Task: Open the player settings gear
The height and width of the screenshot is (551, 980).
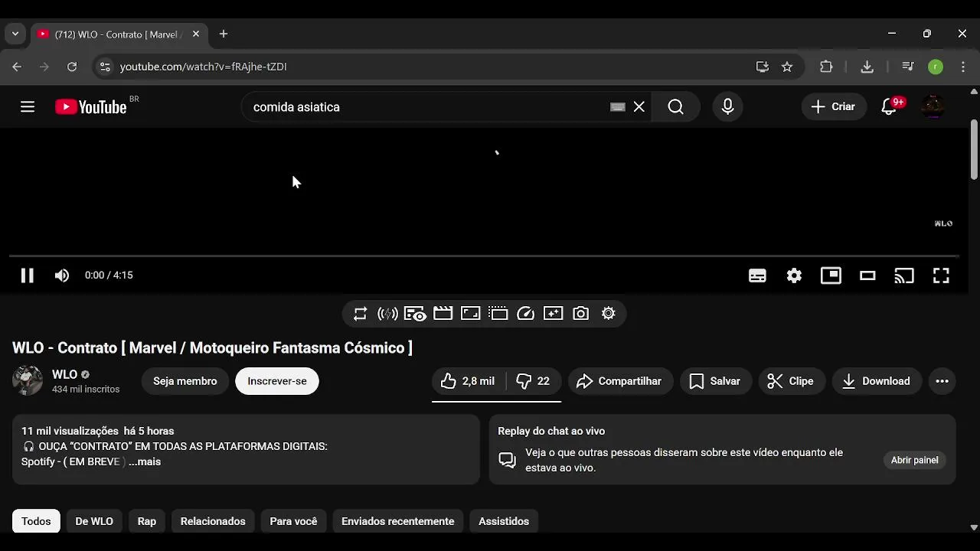Action: (x=794, y=275)
